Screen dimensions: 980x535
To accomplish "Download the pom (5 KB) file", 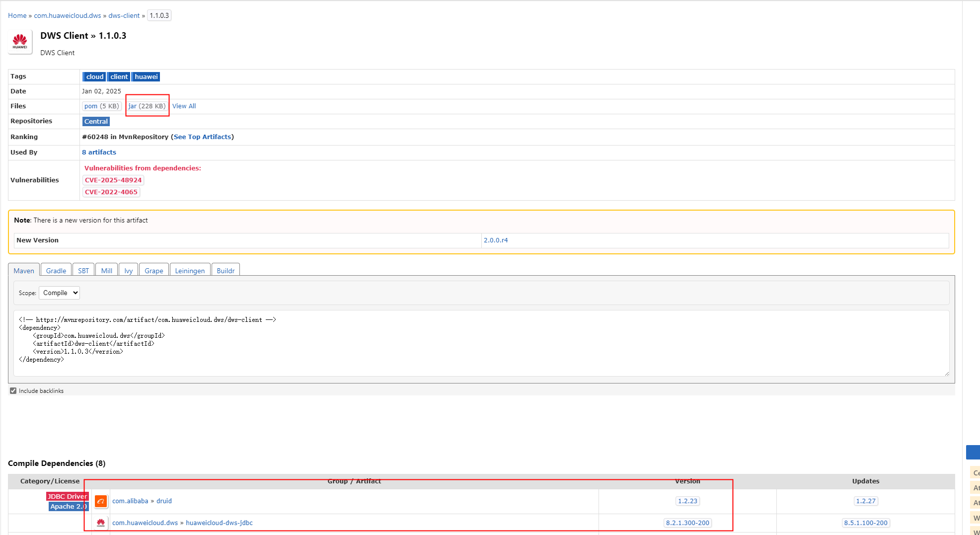I will click(x=102, y=106).
